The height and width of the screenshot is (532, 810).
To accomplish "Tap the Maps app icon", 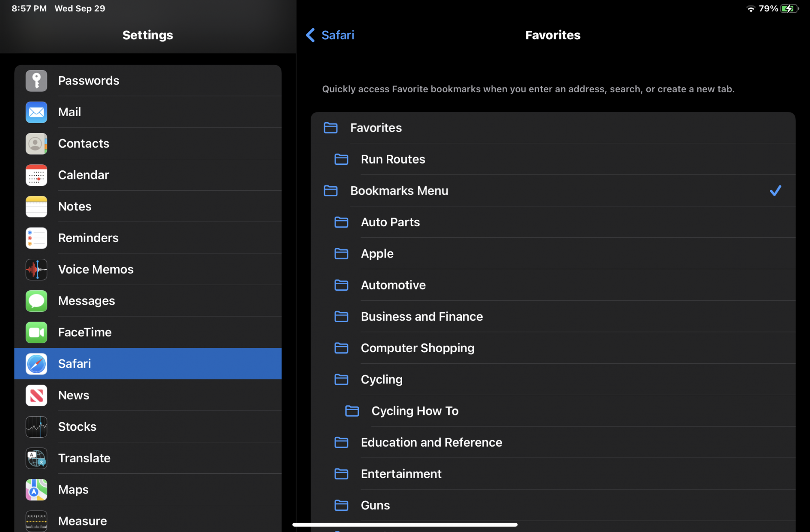I will 36,490.
